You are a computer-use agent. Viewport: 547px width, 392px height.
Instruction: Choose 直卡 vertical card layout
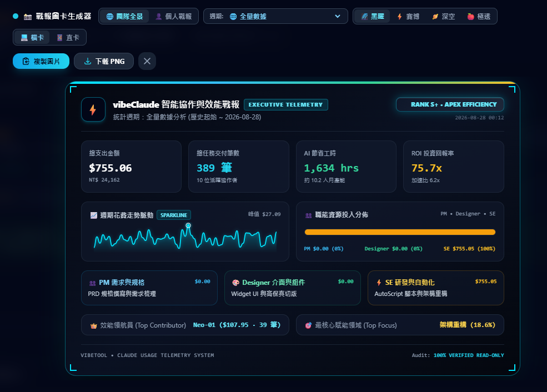pyautogui.click(x=68, y=37)
